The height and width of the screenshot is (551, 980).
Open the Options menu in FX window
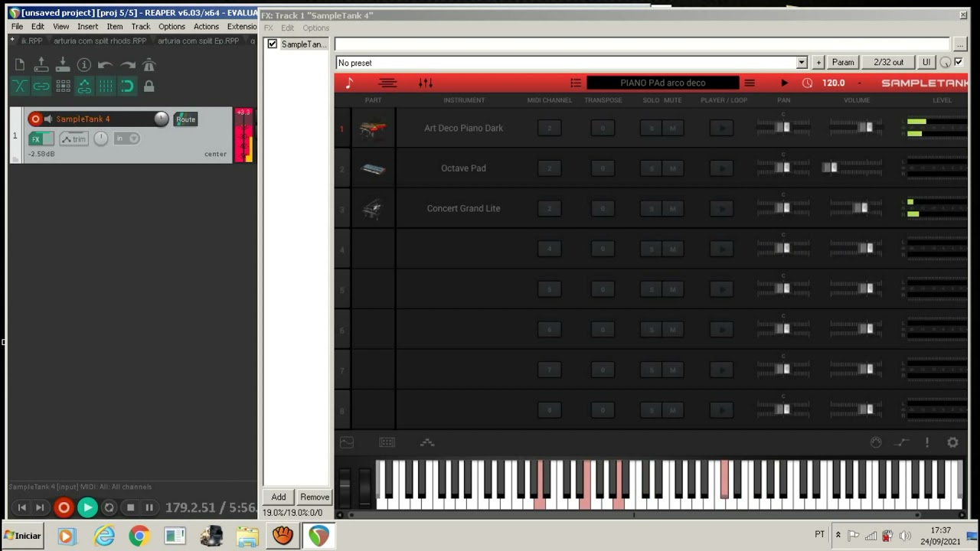click(315, 28)
